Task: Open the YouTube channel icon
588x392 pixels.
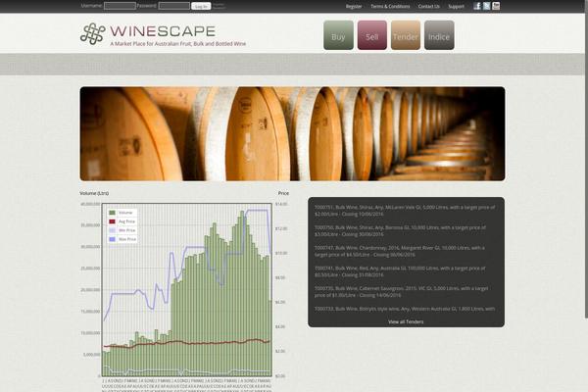Action: (496, 6)
